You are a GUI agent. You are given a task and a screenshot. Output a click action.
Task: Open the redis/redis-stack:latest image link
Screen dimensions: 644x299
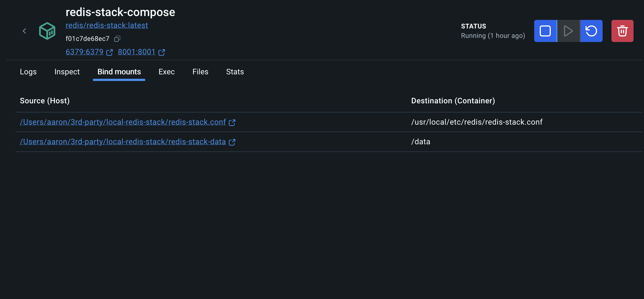(107, 25)
